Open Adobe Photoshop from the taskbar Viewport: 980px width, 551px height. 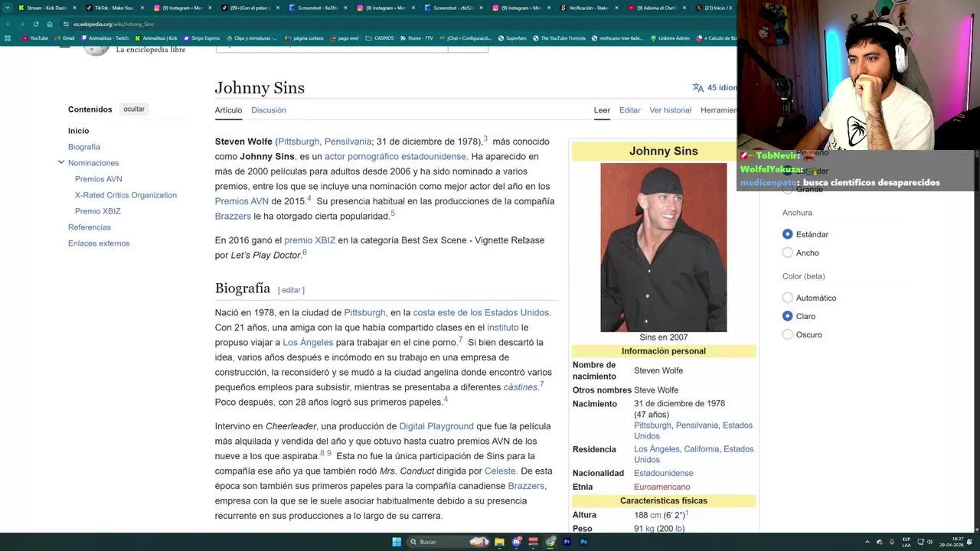click(x=583, y=542)
